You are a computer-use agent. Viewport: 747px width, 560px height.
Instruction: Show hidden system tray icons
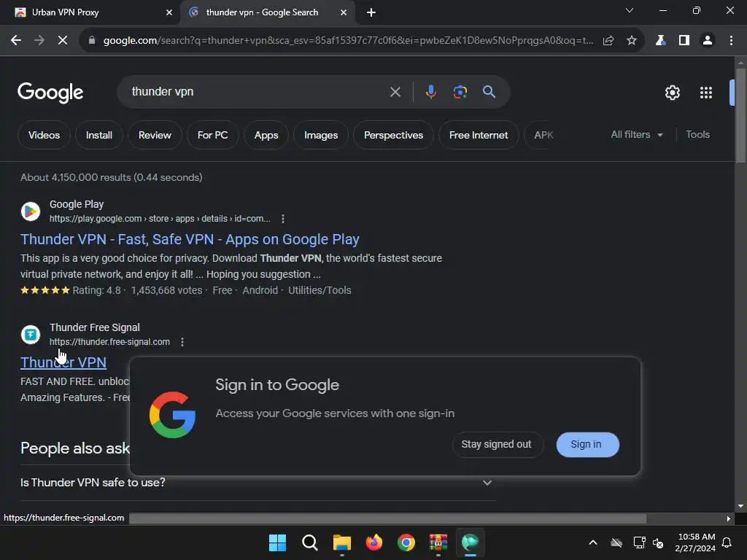[x=593, y=542]
